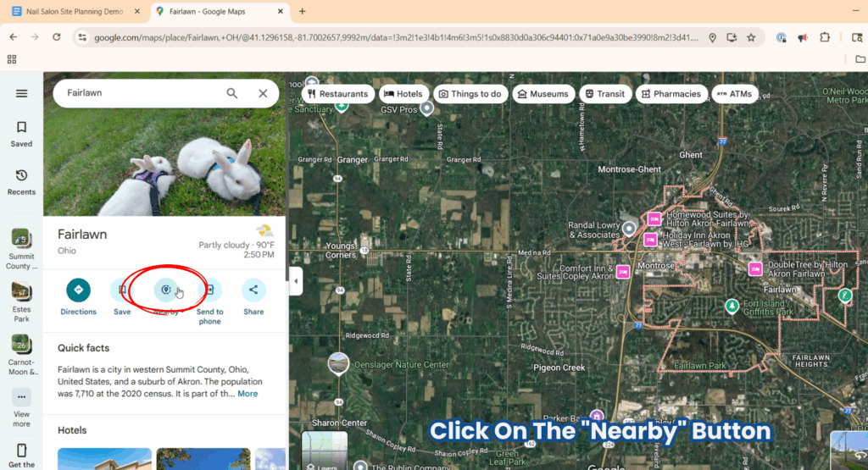This screenshot has height=470, width=868.
Task: Open the hamburger main menu
Action: [x=21, y=93]
